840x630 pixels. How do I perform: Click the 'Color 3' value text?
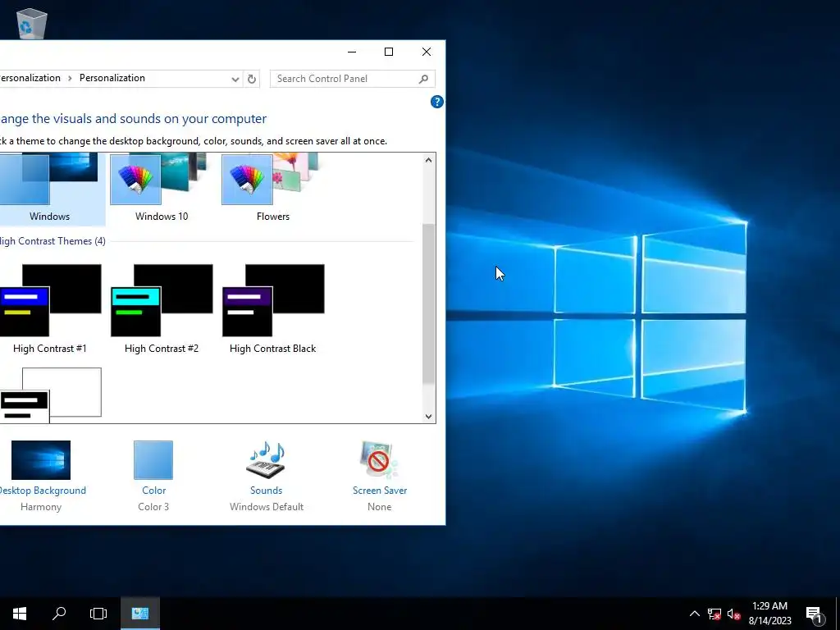tap(153, 507)
